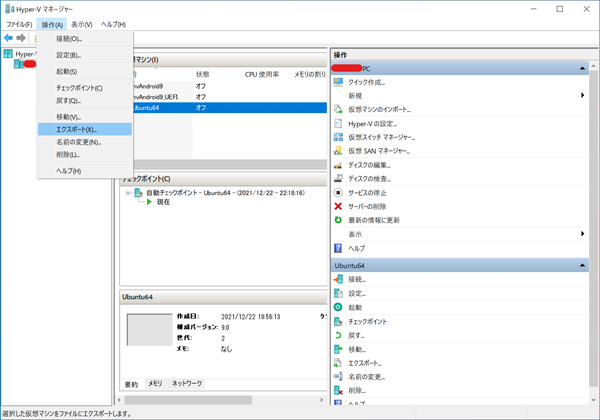Choose ヘルプ(H) from the open dropdown menu
600x420 pixels.
click(x=85, y=171)
